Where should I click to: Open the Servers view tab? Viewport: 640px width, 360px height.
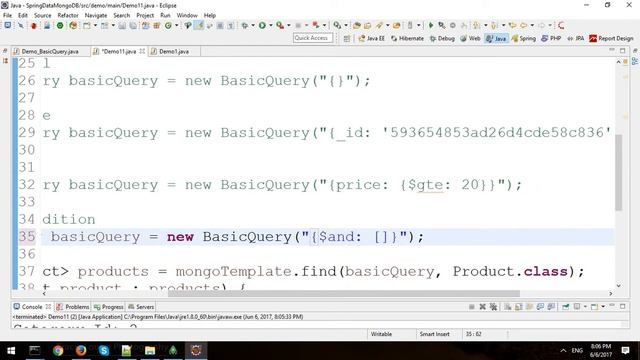[141, 307]
